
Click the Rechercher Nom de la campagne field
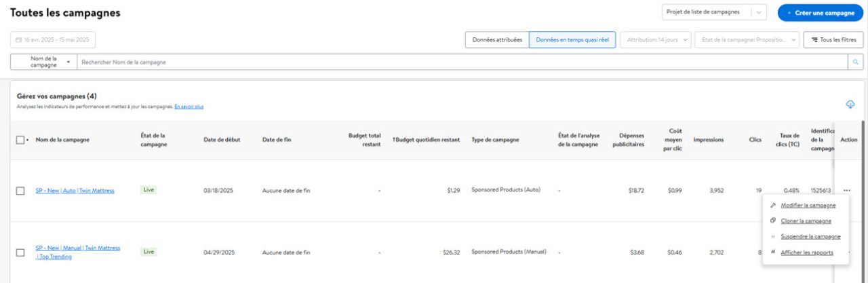(x=463, y=62)
